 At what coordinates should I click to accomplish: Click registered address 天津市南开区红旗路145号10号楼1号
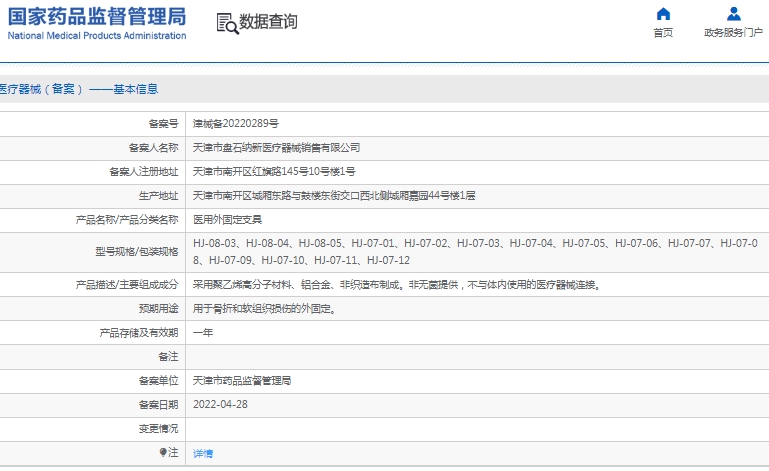click(274, 172)
